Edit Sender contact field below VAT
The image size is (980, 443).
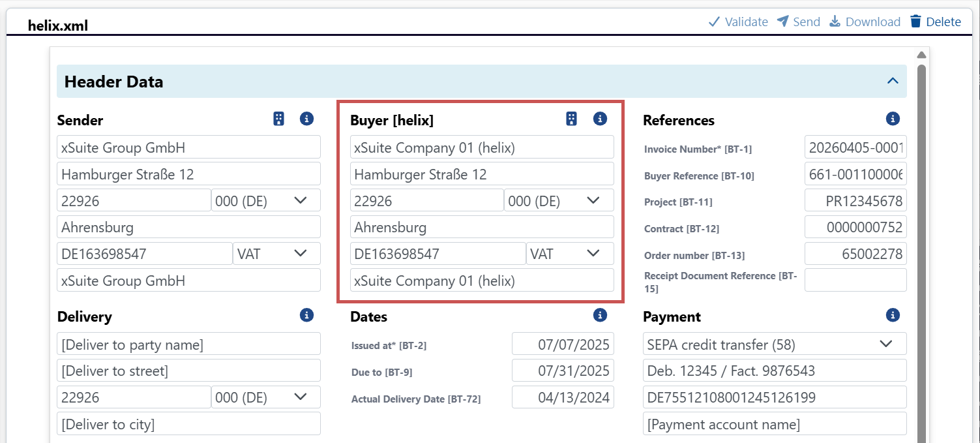[188, 280]
